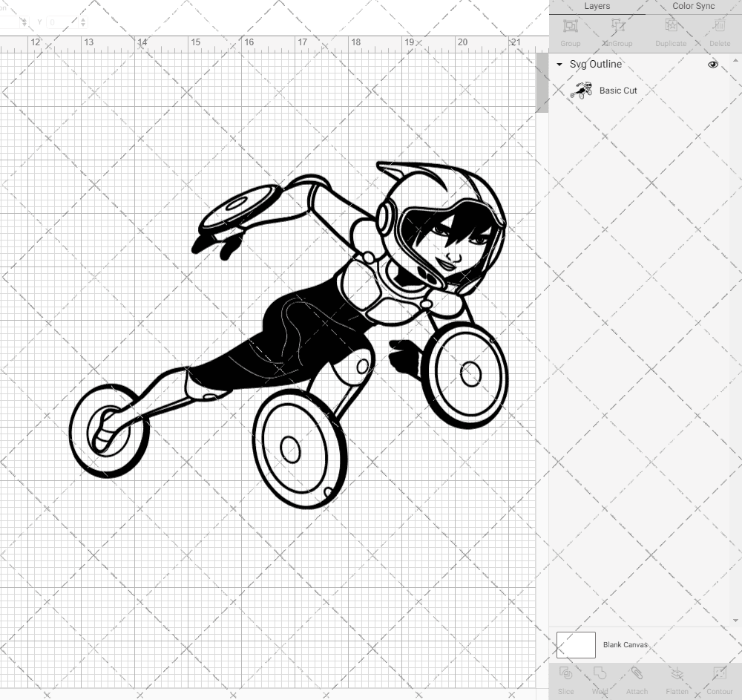Click the UnGroup icon

click(617, 25)
